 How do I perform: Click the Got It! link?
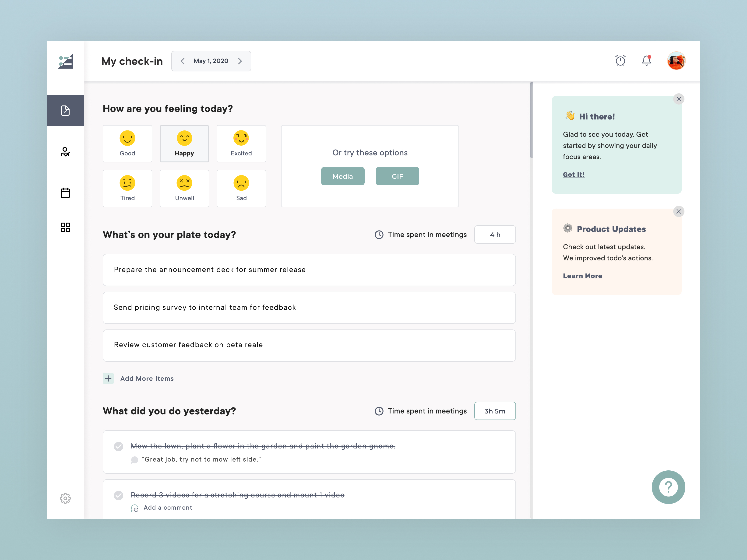(x=574, y=175)
